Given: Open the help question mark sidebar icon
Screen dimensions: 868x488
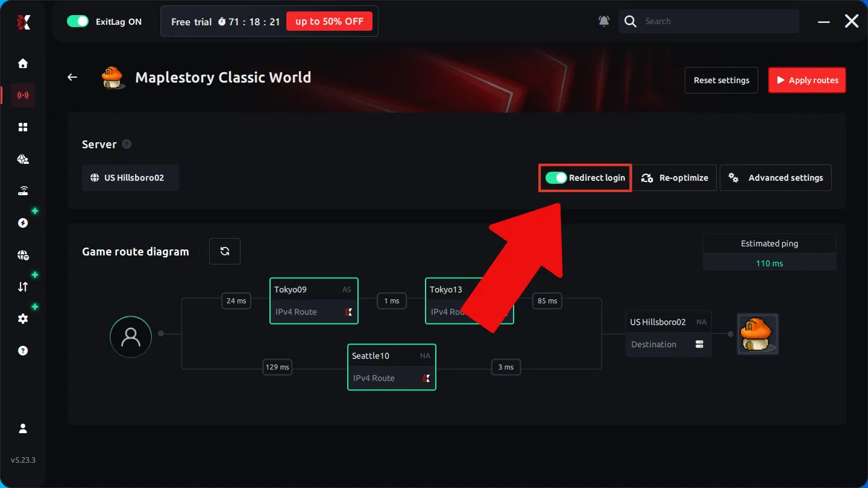Looking at the screenshot, I should (23, 351).
